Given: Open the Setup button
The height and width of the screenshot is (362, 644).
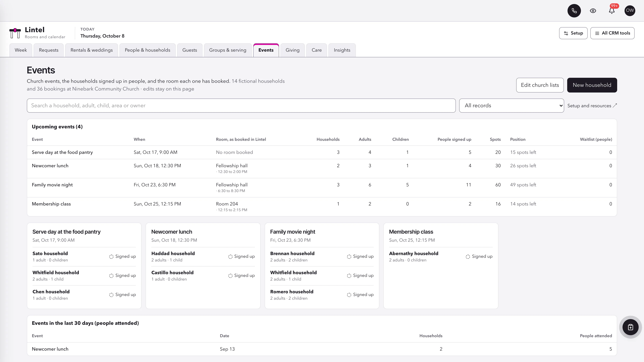Looking at the screenshot, I should 573,33.
